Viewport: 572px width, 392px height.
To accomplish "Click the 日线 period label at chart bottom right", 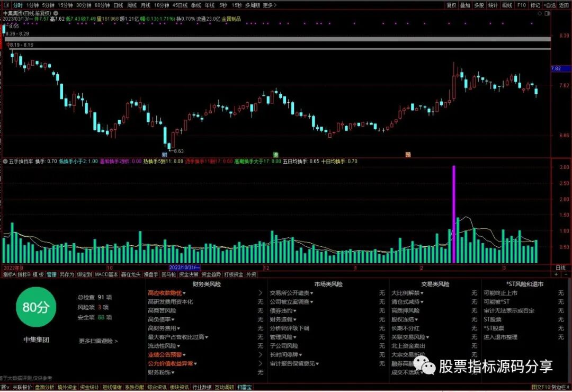I will [x=560, y=268].
